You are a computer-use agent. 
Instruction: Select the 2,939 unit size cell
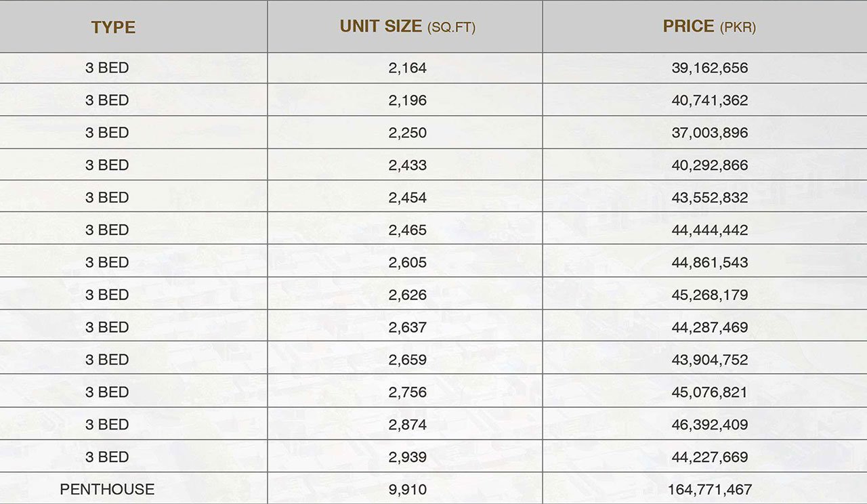click(407, 457)
